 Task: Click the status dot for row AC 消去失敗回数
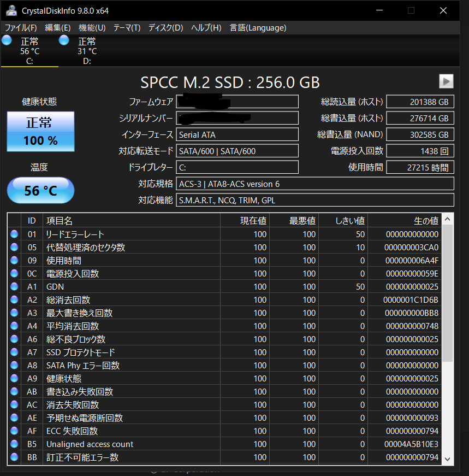14,404
